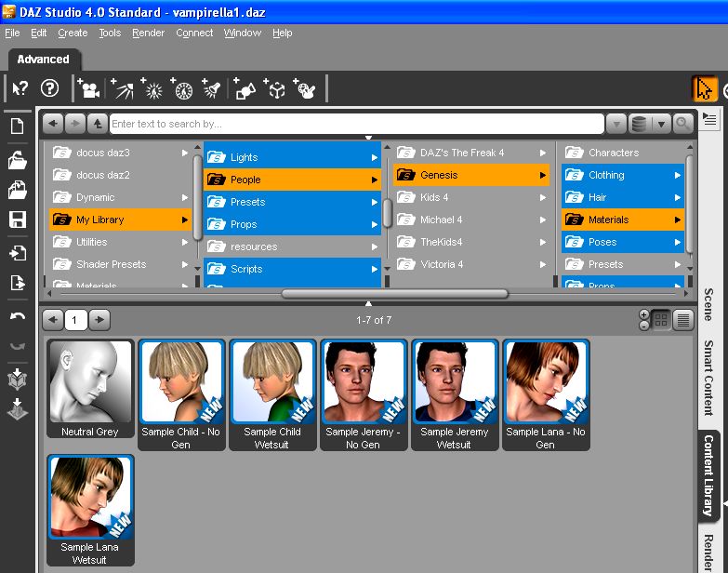Go back in content library navigation
Screen dimensions: 728x573
53,124
